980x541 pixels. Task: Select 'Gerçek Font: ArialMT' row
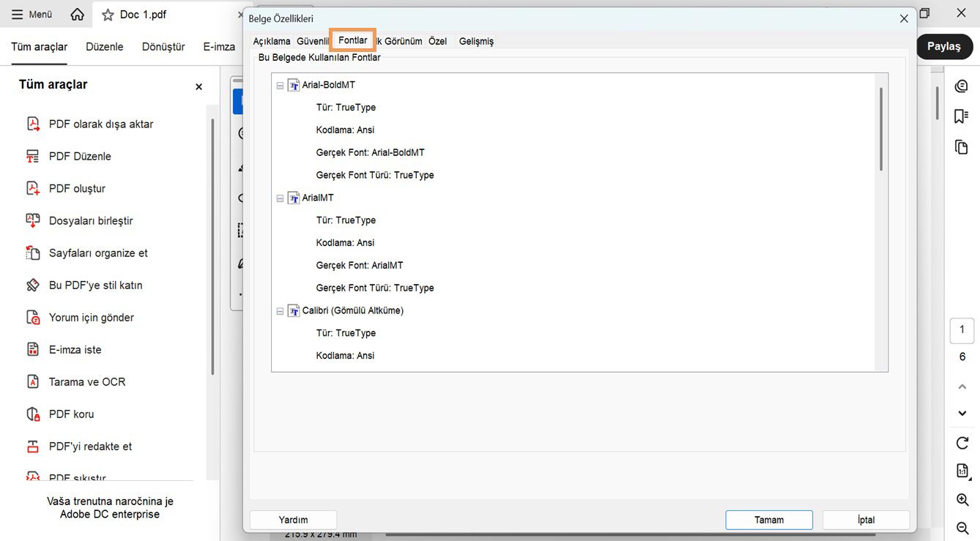[360, 265]
